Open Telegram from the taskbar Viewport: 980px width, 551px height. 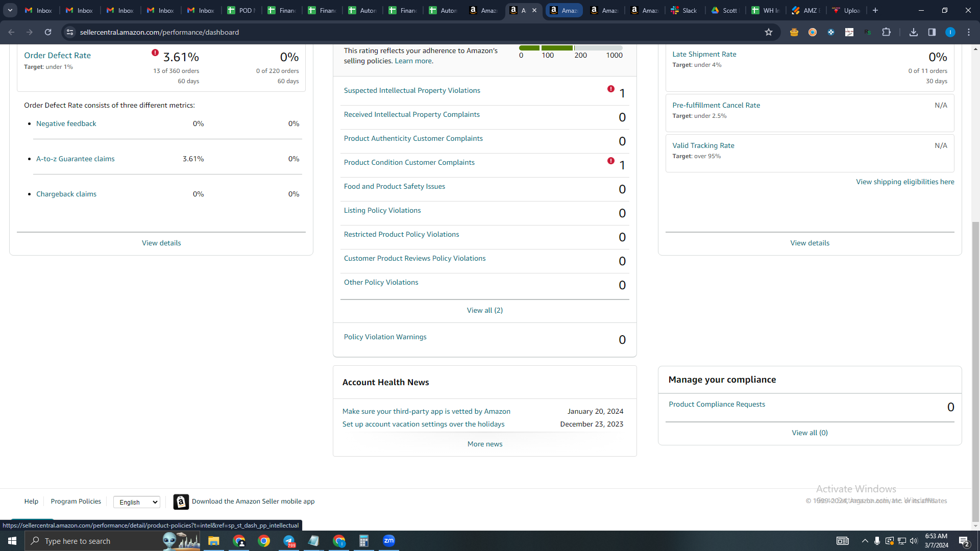click(289, 541)
